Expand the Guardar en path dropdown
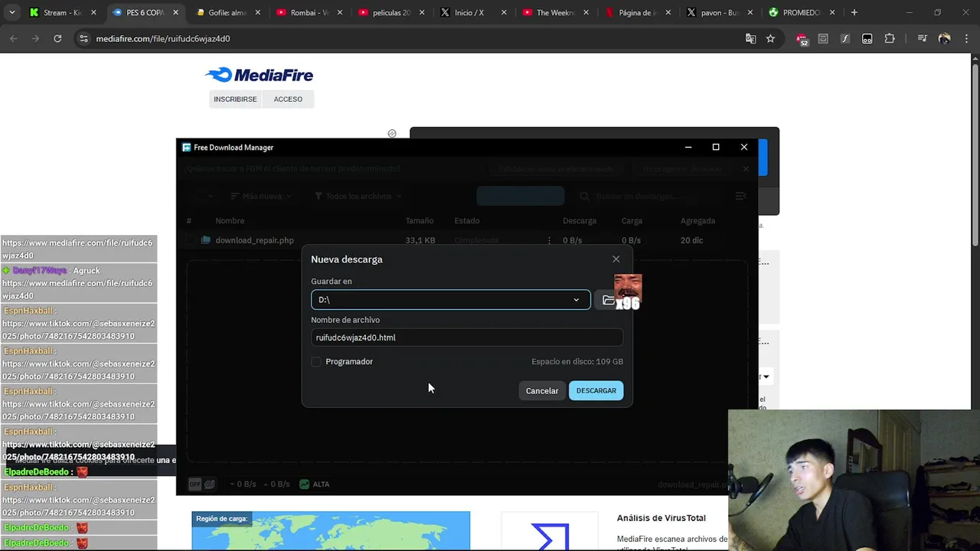This screenshot has width=980, height=551. [x=576, y=299]
